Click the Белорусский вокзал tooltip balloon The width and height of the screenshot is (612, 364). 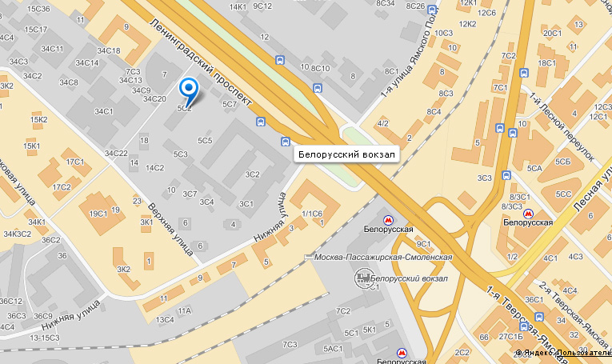click(346, 154)
